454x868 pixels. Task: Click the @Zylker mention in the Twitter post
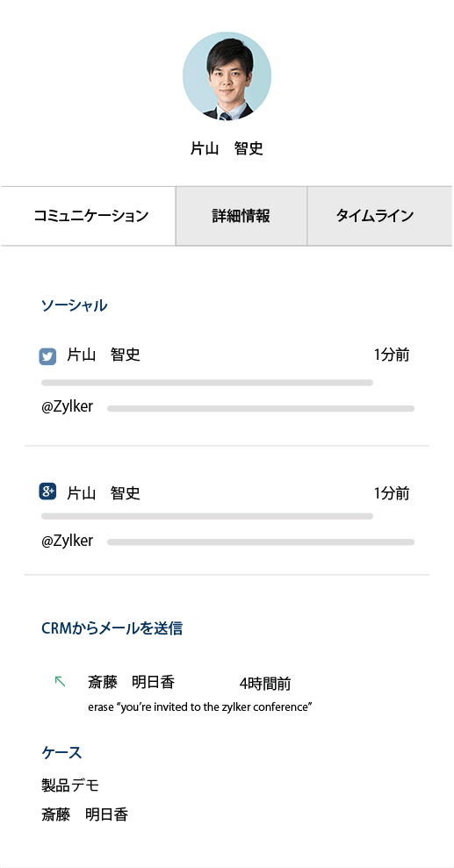(67, 407)
